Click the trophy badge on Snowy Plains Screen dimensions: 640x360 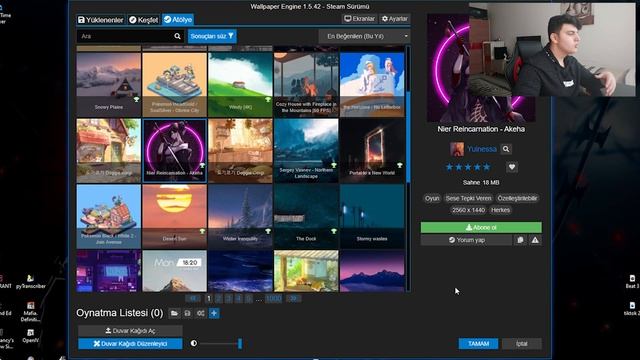coord(136,100)
